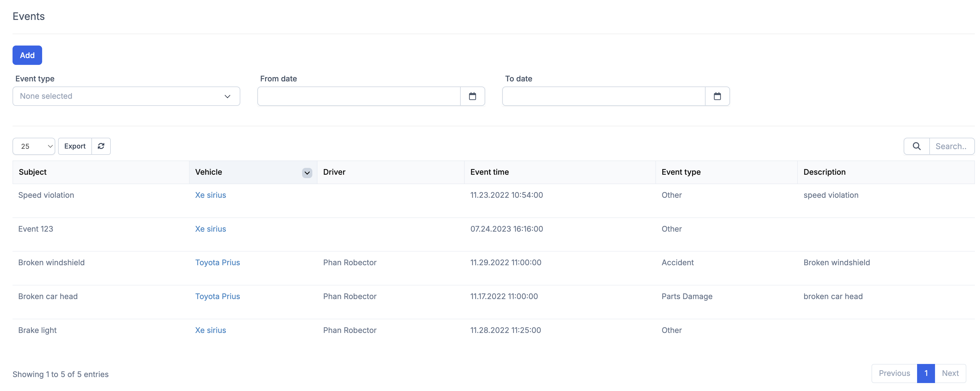Click the To date calendar icon

717,96
